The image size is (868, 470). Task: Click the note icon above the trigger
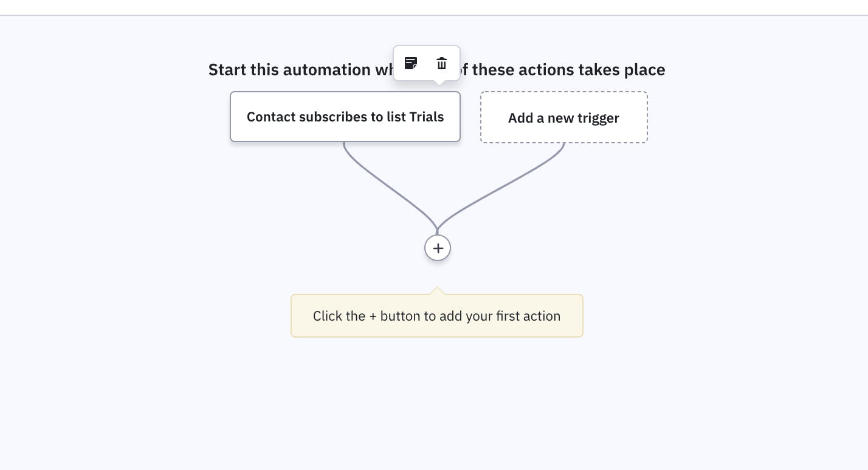pyautogui.click(x=411, y=63)
